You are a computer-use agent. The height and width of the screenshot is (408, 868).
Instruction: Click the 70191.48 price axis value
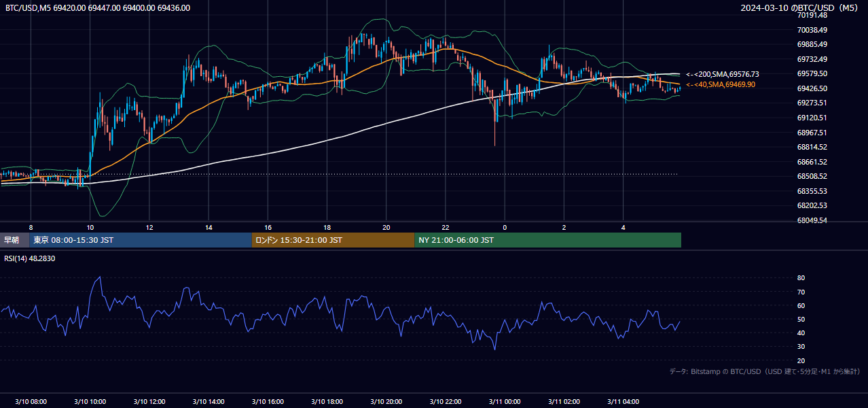(812, 15)
